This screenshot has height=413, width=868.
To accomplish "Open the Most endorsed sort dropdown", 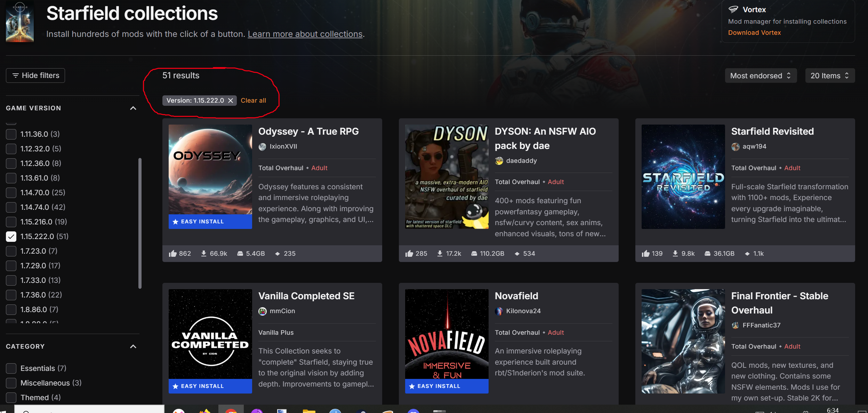I will coord(760,76).
